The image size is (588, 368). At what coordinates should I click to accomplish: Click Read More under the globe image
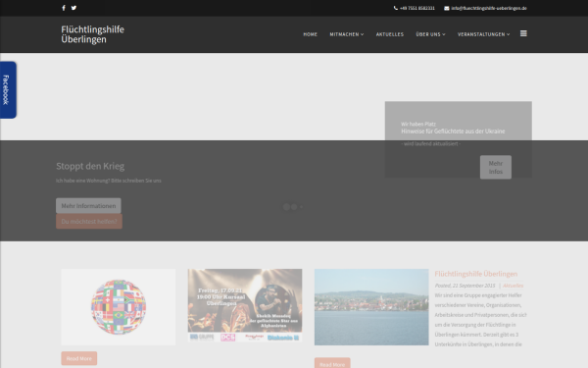79,358
